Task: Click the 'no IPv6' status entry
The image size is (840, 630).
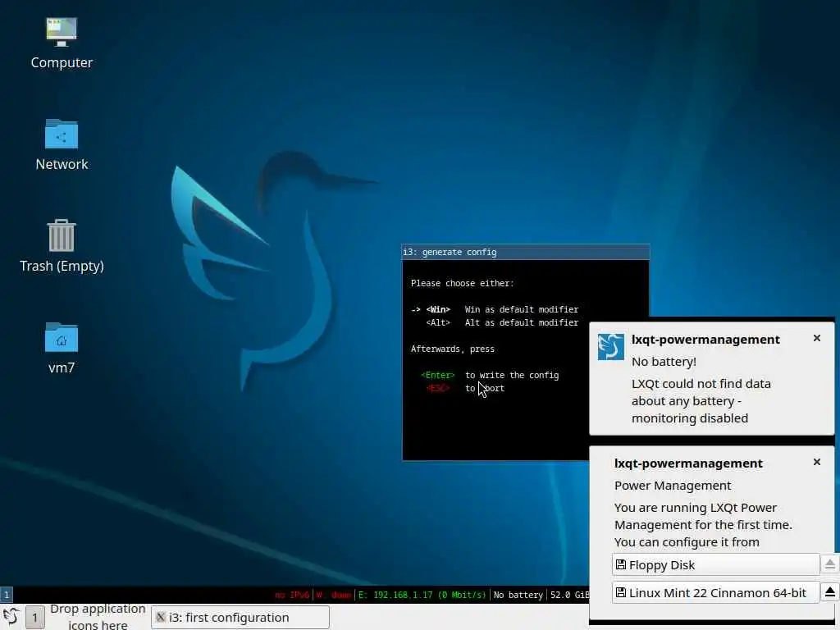Action: click(x=292, y=595)
